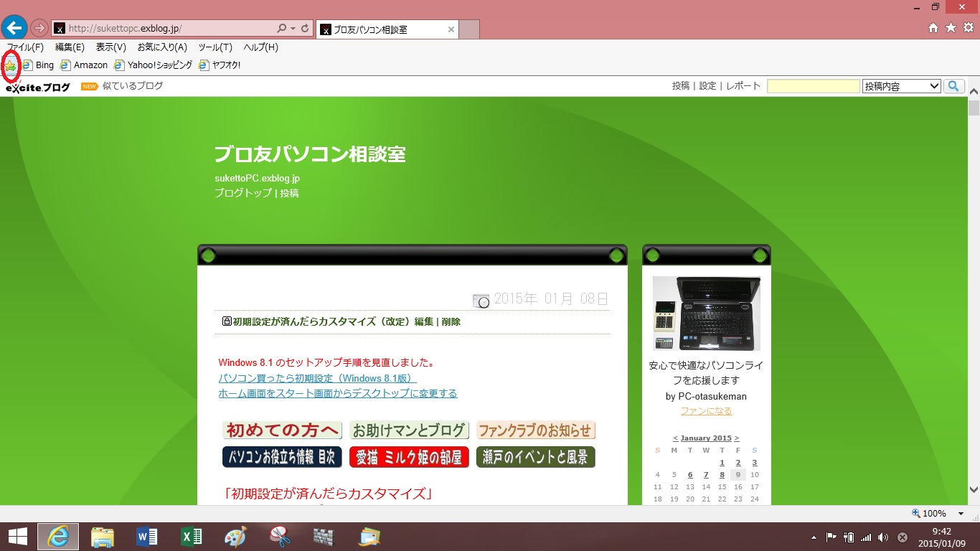Click 投稿 under the blog title
The image size is (980, 551).
coord(289,193)
